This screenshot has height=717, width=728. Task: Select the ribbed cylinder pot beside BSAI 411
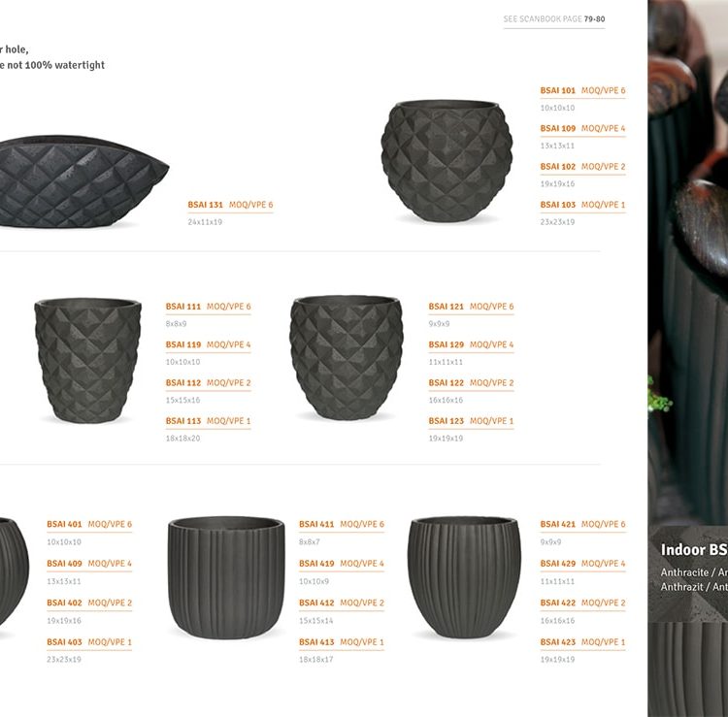(x=225, y=578)
